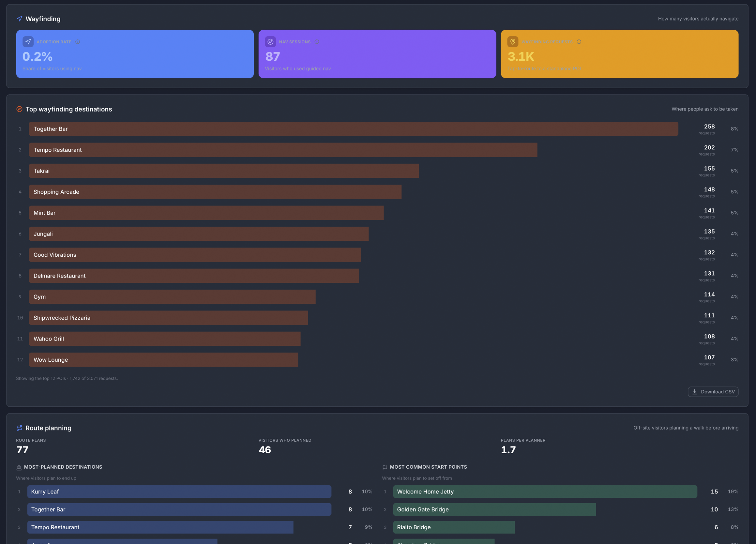Click 'Where people ask to be taken' caption

click(705, 109)
